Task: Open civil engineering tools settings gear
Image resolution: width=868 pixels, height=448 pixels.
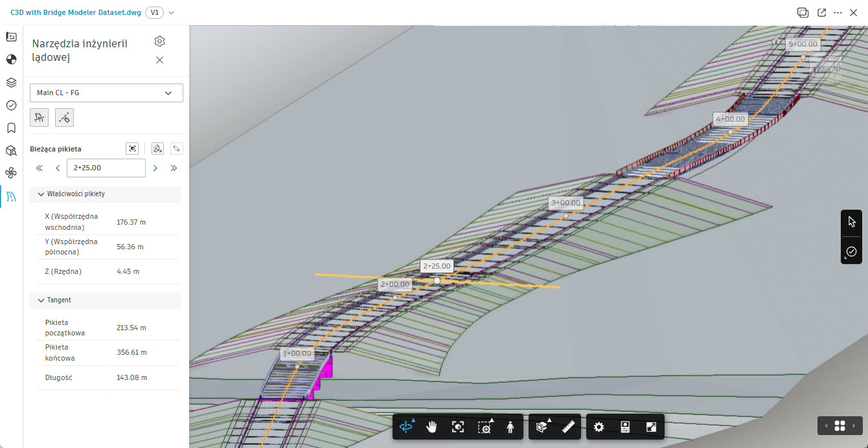Action: pyautogui.click(x=160, y=41)
